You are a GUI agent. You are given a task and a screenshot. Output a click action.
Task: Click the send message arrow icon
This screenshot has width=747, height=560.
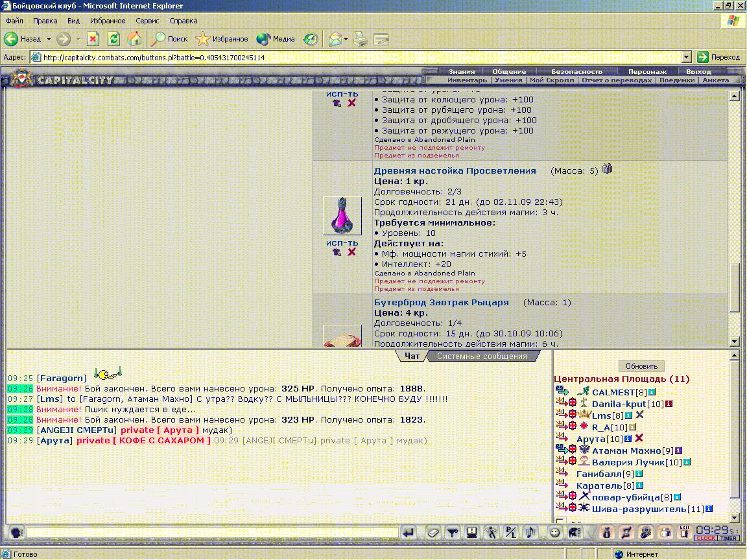coord(409,532)
